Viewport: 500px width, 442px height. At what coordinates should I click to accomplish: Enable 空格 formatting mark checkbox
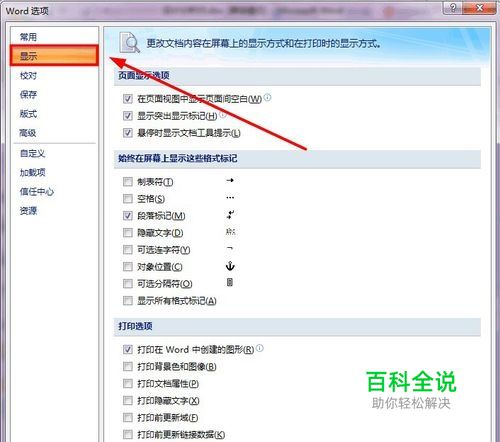coord(128,199)
